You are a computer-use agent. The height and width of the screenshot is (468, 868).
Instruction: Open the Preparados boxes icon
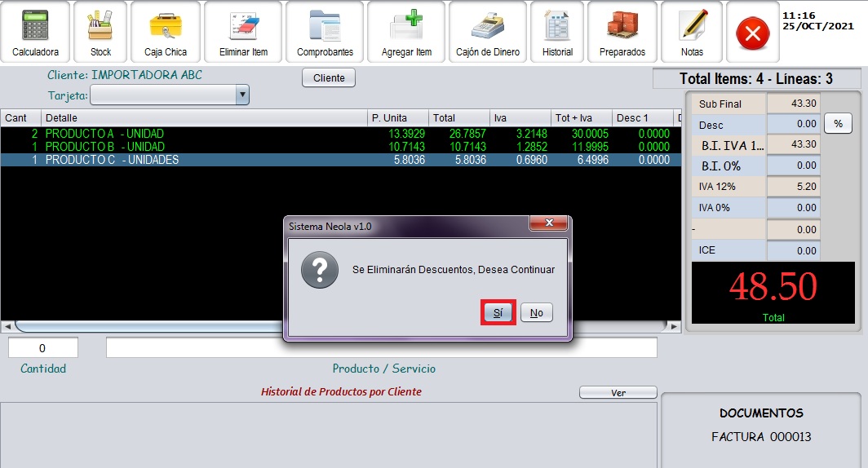coord(622,32)
